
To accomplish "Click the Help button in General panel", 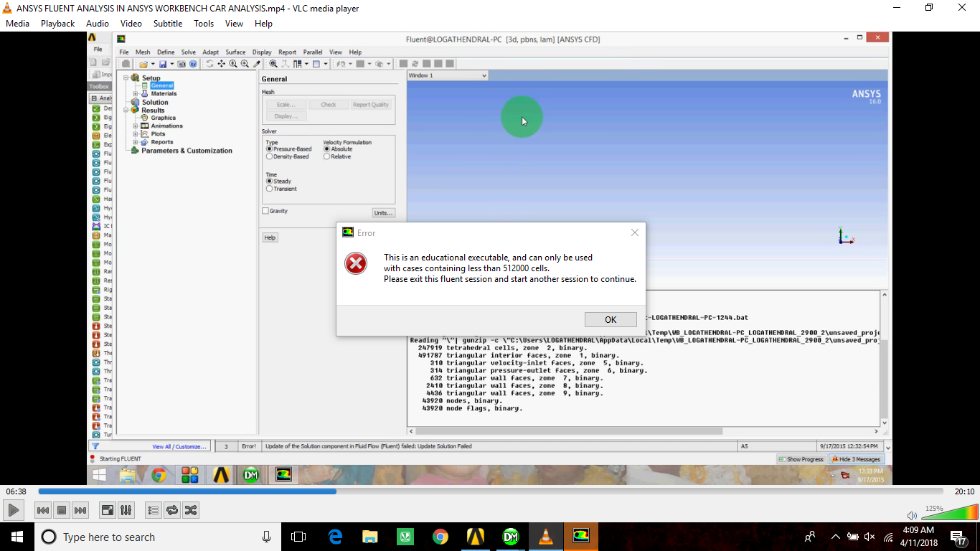I will [270, 237].
